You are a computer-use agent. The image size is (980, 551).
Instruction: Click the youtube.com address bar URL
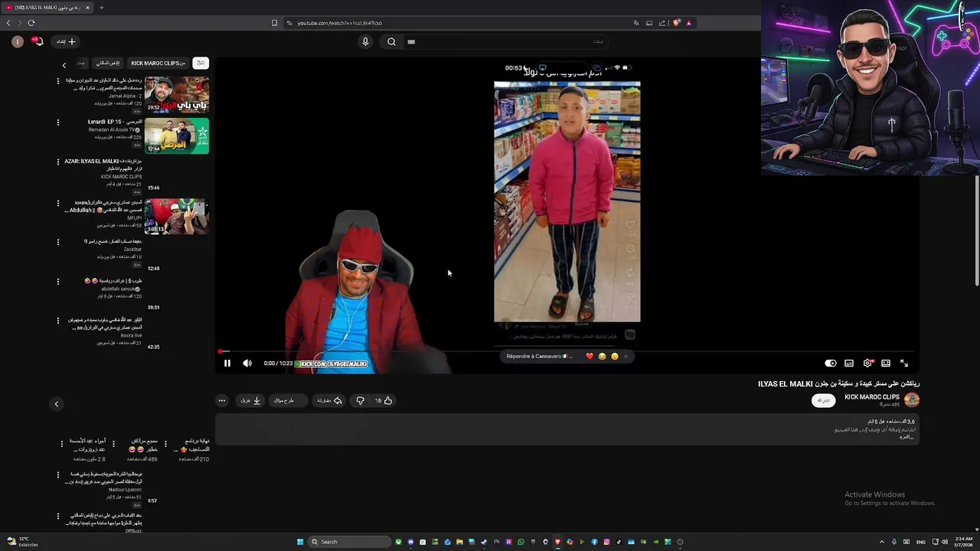pos(339,23)
